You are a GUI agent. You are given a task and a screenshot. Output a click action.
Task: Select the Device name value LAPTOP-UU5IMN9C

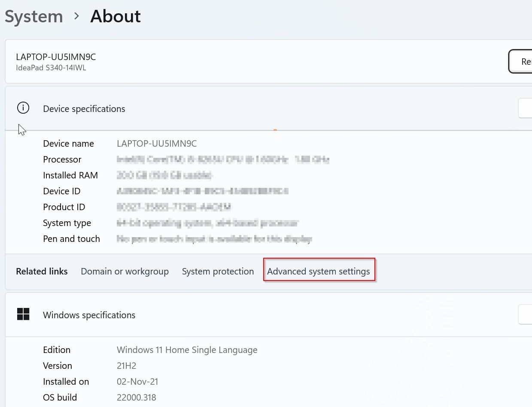tap(157, 144)
